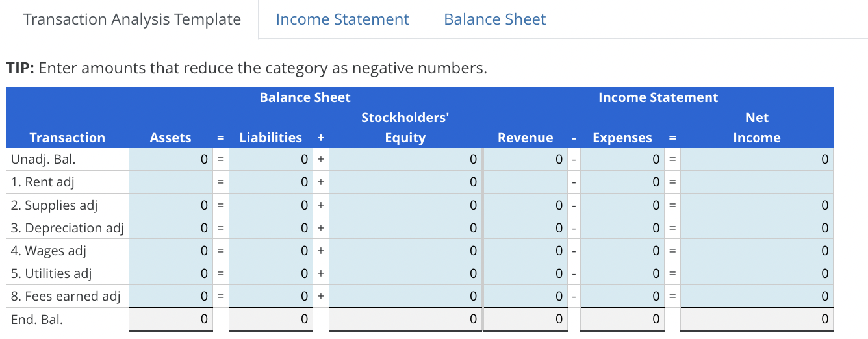Click End. Bal. Assets total cell
The width and height of the screenshot is (868, 339).
tap(171, 320)
